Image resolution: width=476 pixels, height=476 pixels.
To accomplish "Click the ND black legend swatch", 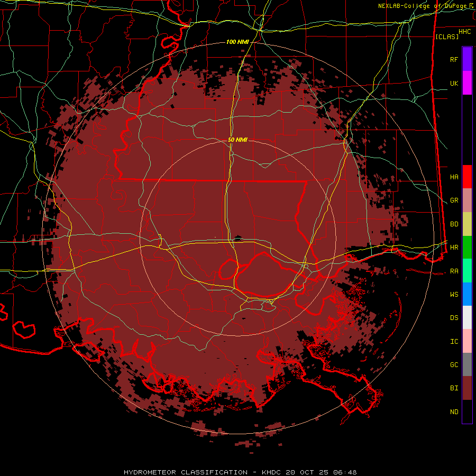I will click(x=467, y=411).
